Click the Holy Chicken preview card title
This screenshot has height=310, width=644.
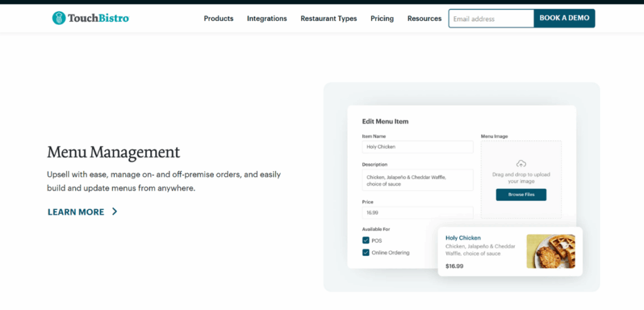click(463, 238)
